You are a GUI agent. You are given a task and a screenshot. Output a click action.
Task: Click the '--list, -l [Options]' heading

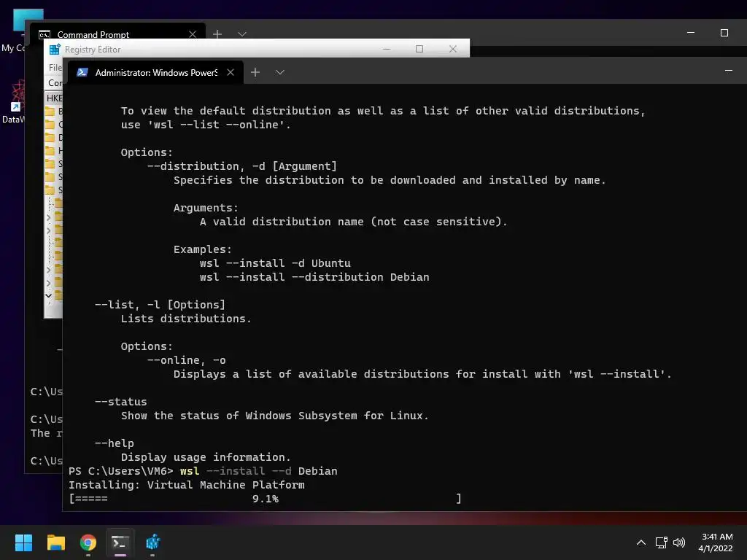(160, 305)
